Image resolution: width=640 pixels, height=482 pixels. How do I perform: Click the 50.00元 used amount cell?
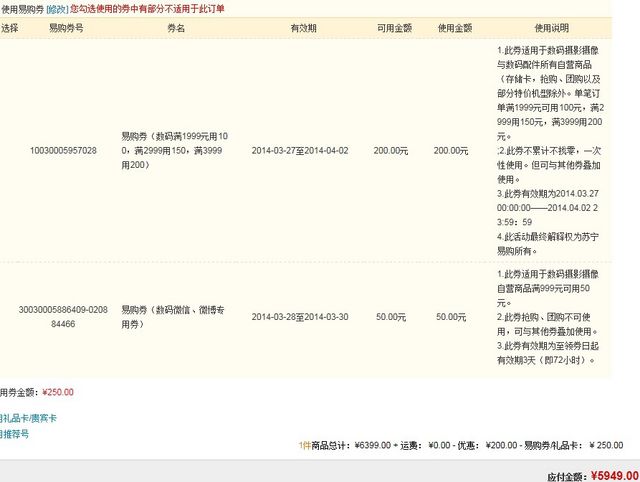(x=451, y=317)
